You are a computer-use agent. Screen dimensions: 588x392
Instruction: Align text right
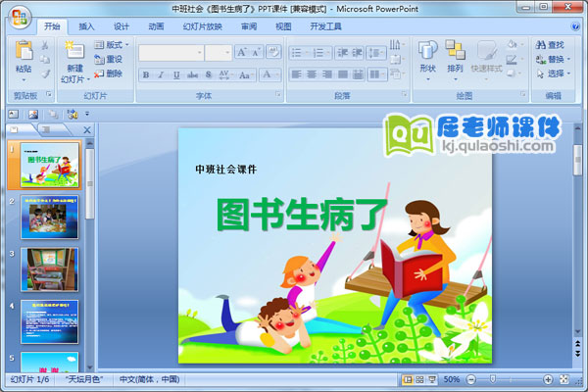(326, 74)
